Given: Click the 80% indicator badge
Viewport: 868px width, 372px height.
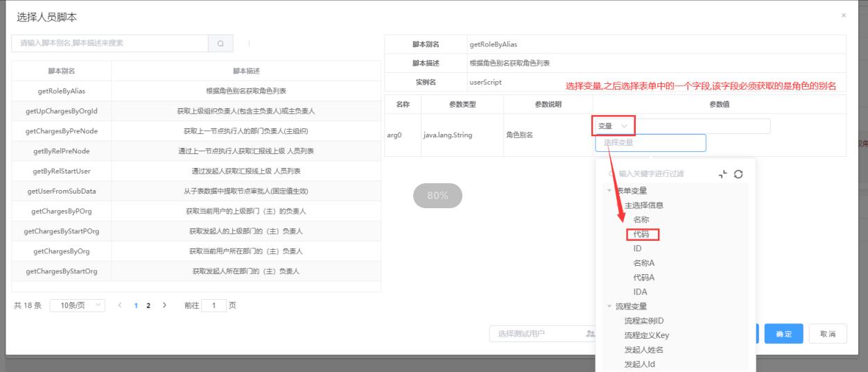Looking at the screenshot, I should [437, 196].
